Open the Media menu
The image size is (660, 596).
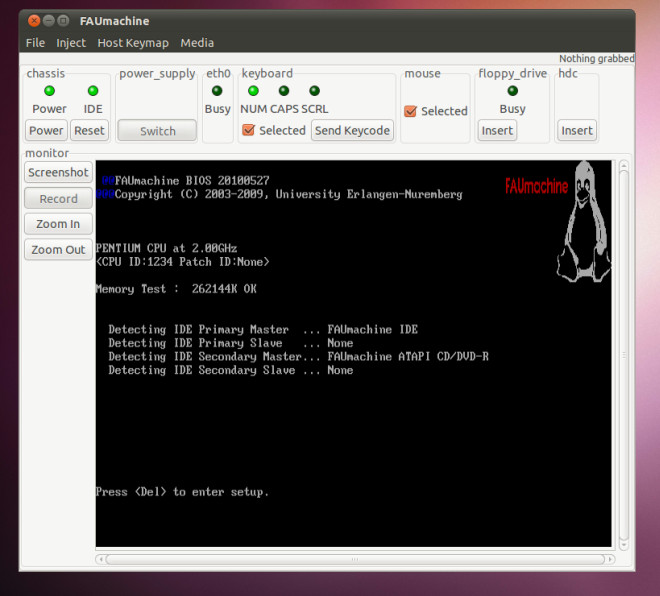click(197, 43)
